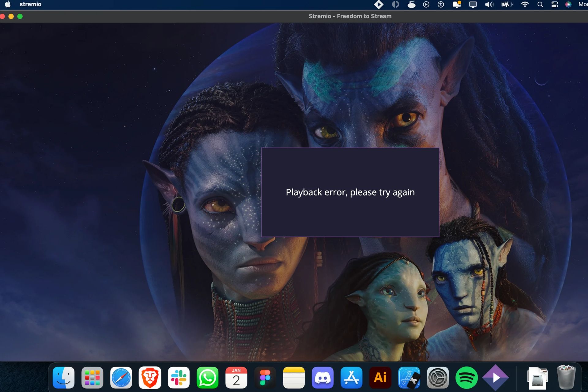Viewport: 588px width, 392px height.
Task: Launch Spotify from the Dock
Action: point(466,378)
